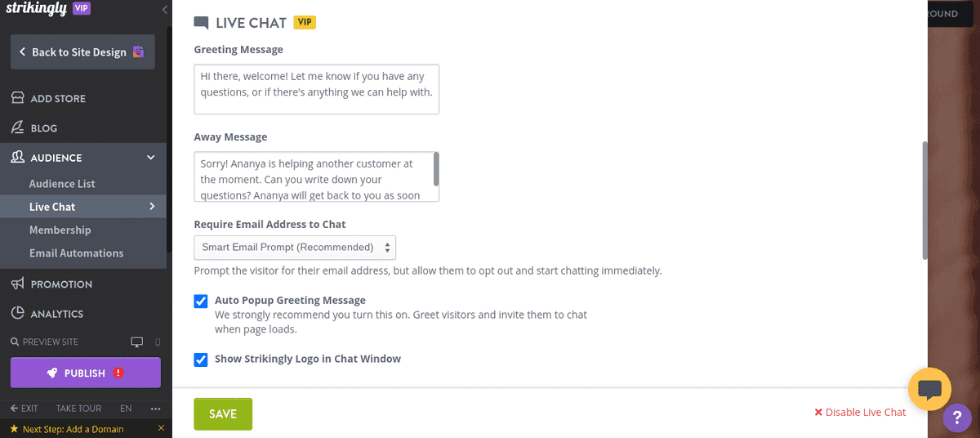Dismiss the Next Step domain banner
The image size is (980, 438).
point(161,428)
